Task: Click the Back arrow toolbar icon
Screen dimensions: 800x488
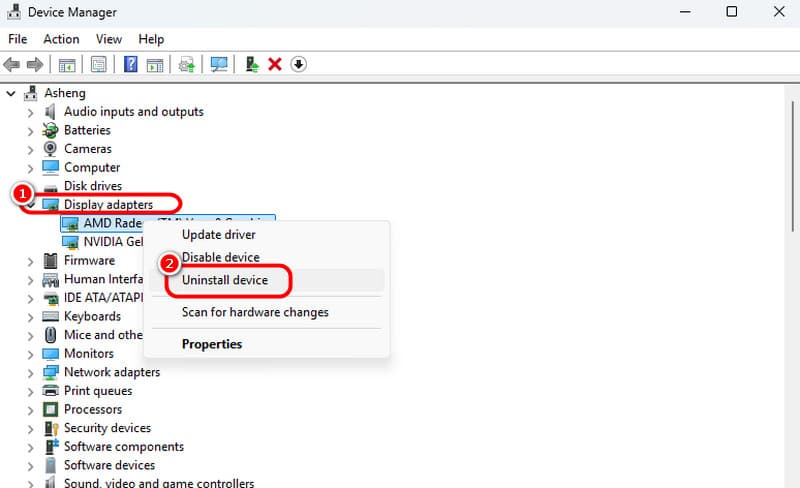Action: coord(12,64)
